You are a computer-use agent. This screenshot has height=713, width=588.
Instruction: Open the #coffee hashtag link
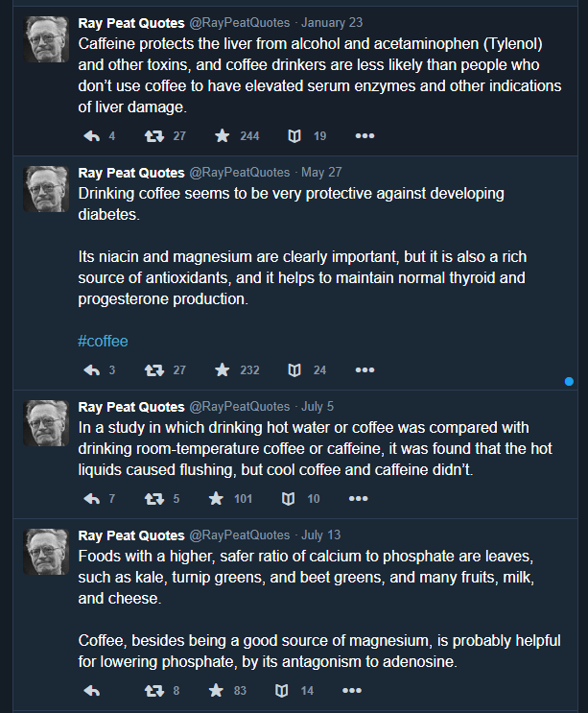pos(103,341)
